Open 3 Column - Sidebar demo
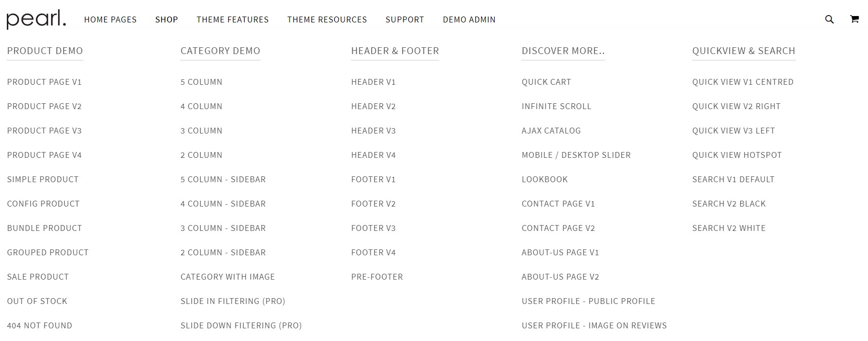The width and height of the screenshot is (868, 341). 223,228
